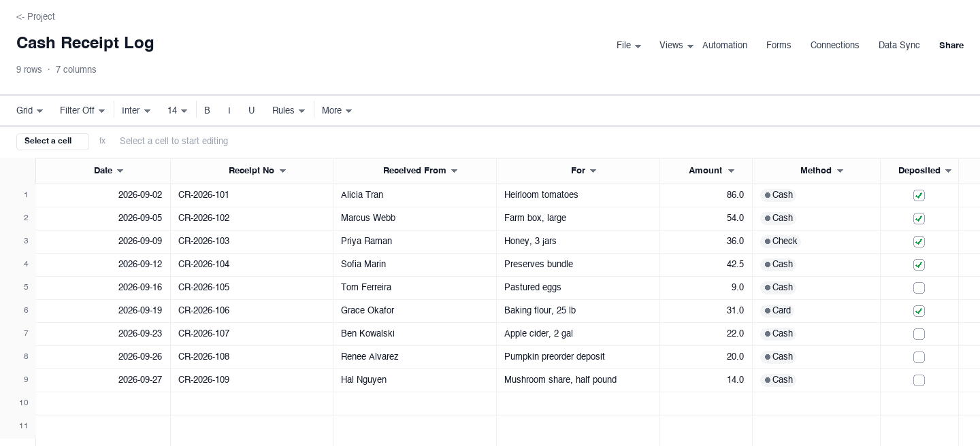The image size is (980, 446).
Task: Open the Views menu
Action: [x=676, y=45]
